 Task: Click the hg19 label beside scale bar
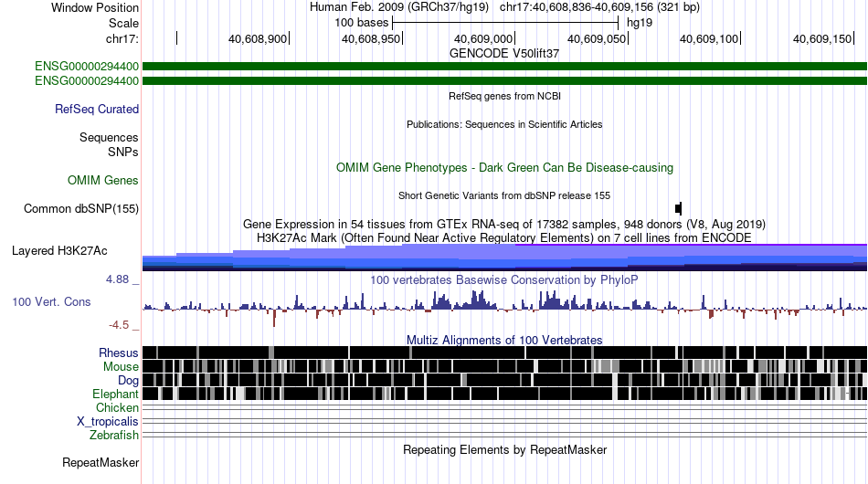[640, 23]
